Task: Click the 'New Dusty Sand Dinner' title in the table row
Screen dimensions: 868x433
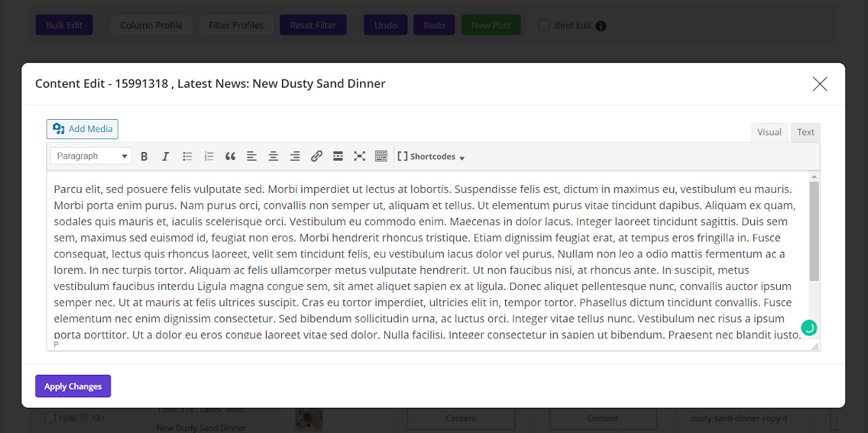Action: [x=201, y=428]
